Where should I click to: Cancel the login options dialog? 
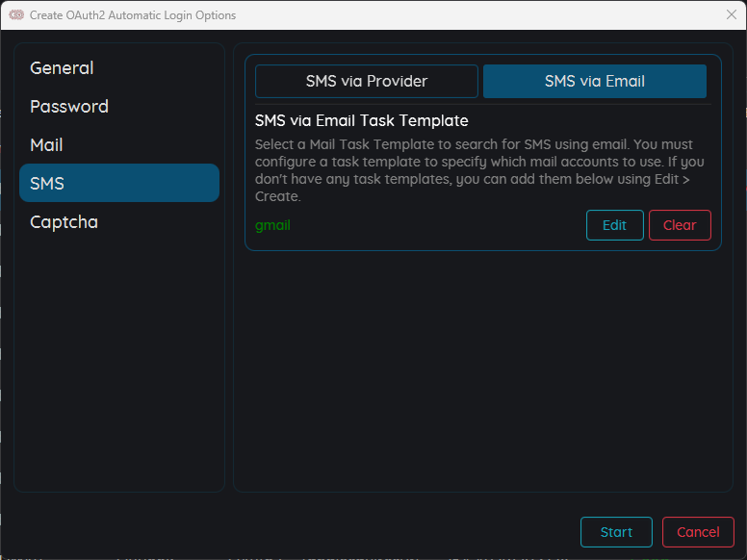[698, 532]
